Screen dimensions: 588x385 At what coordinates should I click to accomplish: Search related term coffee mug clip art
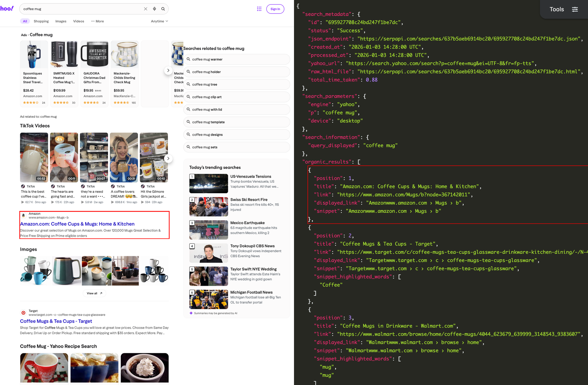237,97
